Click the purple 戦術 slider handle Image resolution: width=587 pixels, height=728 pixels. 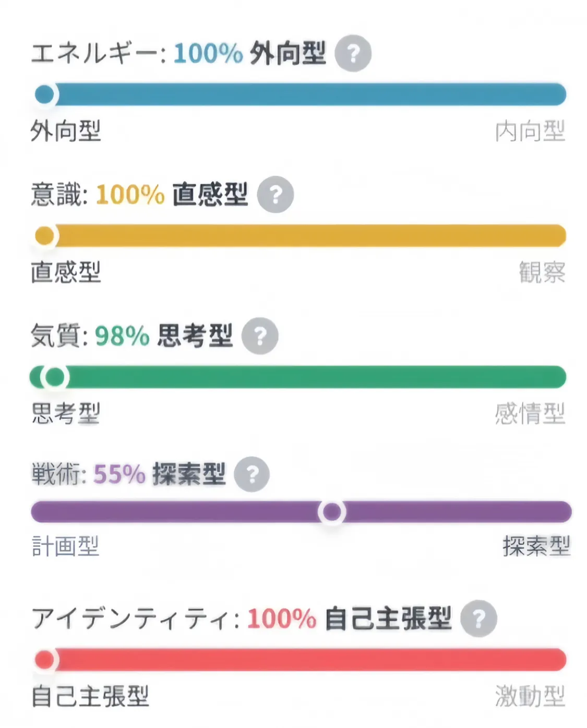coord(332,512)
